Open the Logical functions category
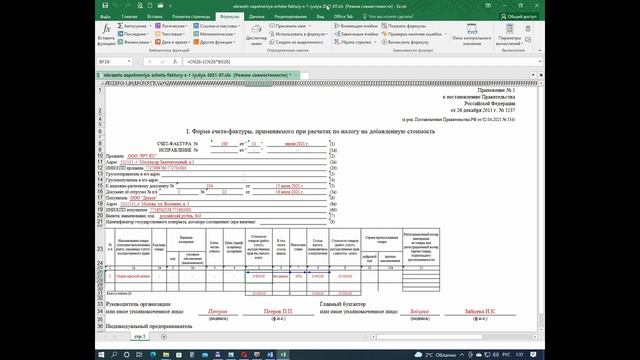 click(x=171, y=26)
